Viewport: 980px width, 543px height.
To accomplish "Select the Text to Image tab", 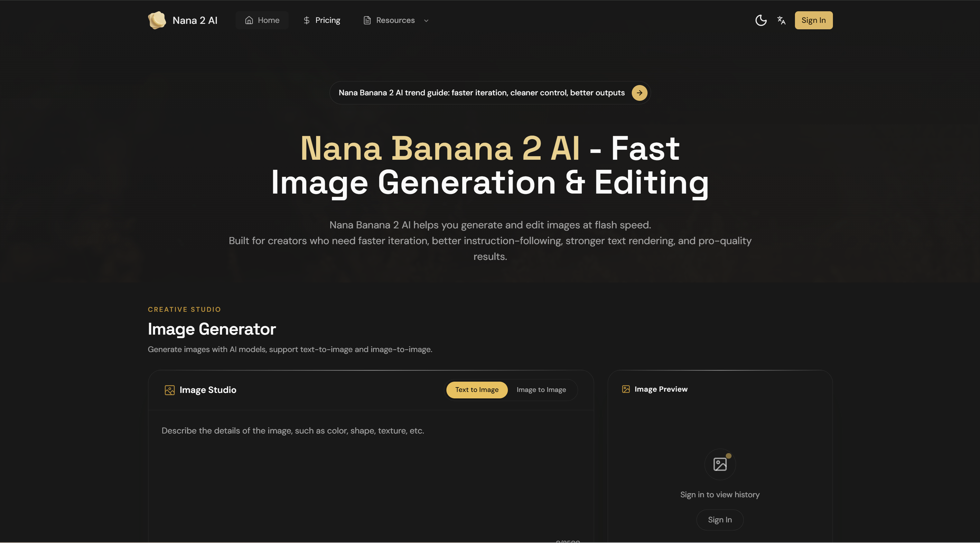I will pos(477,390).
